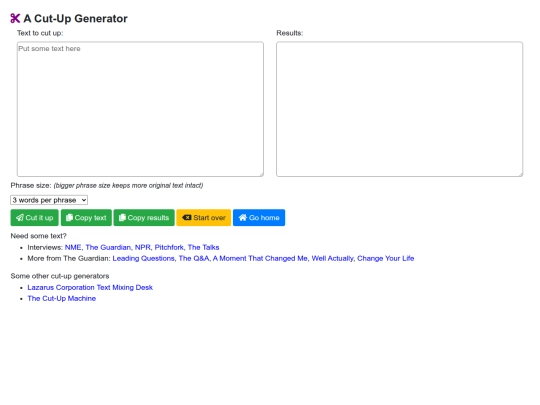Open Lazarus Corporation Text Mixing Desk link

tap(90, 287)
